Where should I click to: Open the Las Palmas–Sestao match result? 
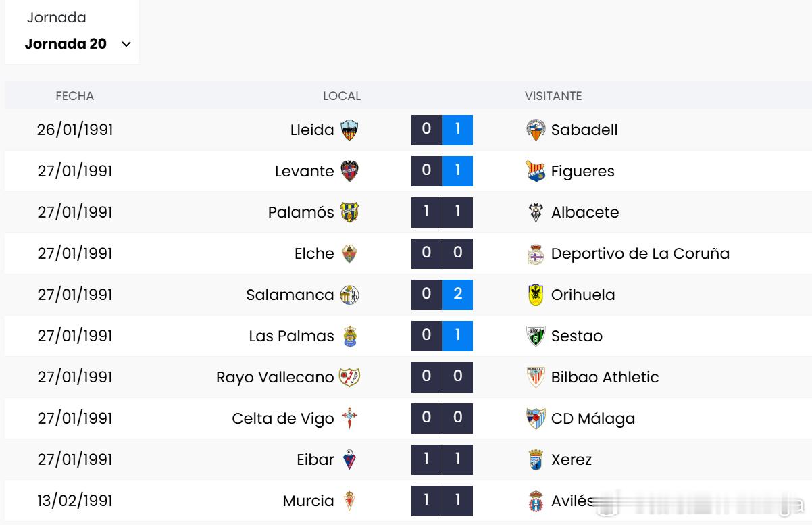442,336
